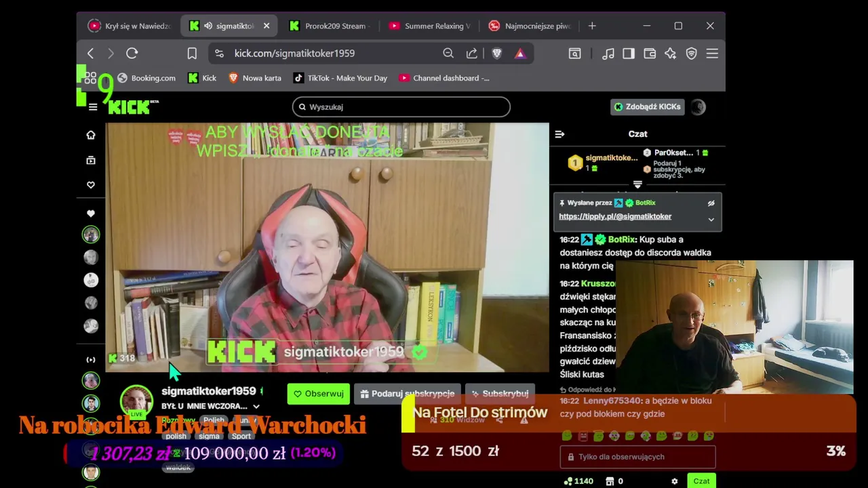Mute audio on the sigmatiktoker tab
This screenshot has height=488, width=868.
point(210,26)
